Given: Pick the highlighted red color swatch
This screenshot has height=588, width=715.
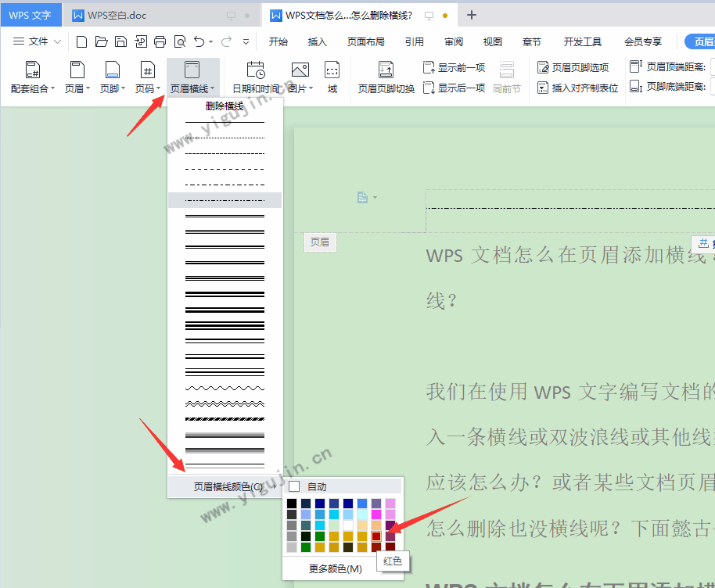Looking at the screenshot, I should pyautogui.click(x=376, y=536).
